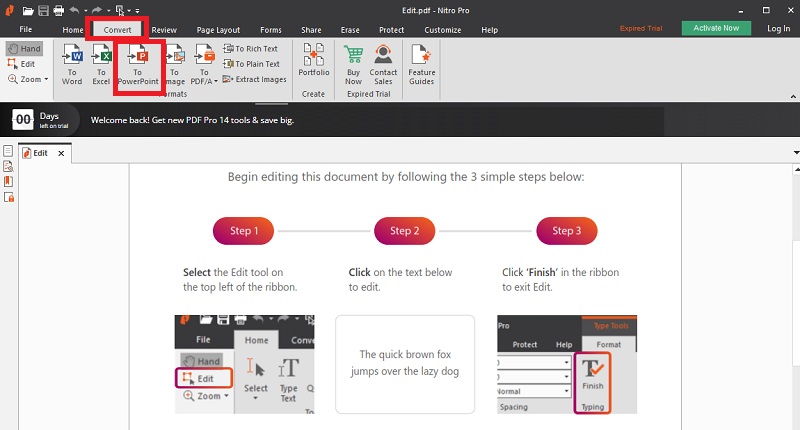Click the Step 1 badge
The width and height of the screenshot is (800, 430).
point(243,231)
